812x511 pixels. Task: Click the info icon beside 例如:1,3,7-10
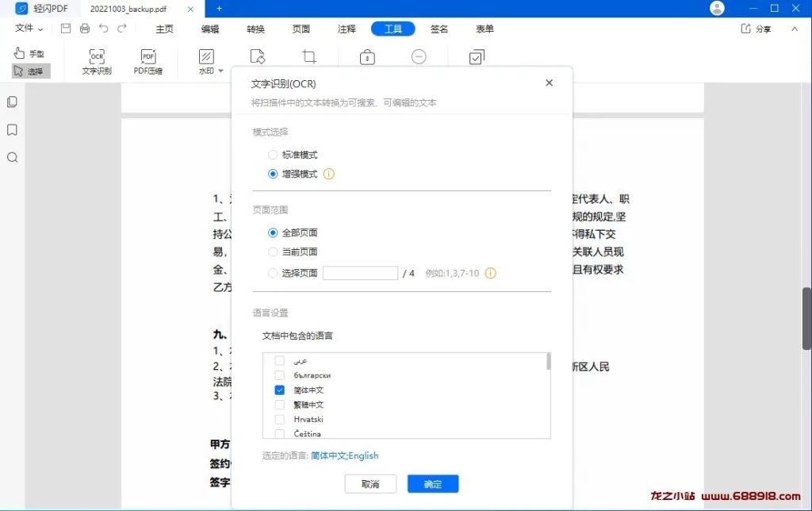pos(490,273)
